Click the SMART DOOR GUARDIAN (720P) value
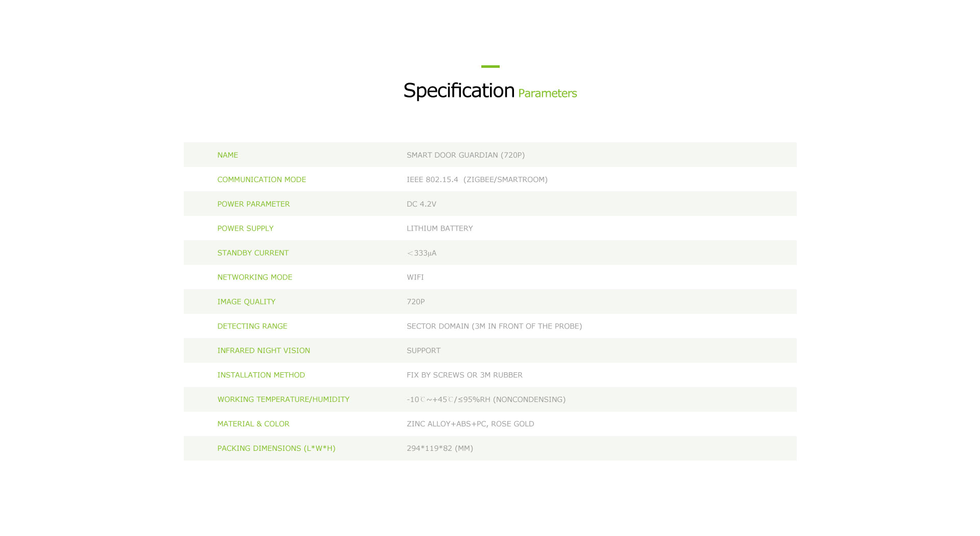 click(465, 155)
